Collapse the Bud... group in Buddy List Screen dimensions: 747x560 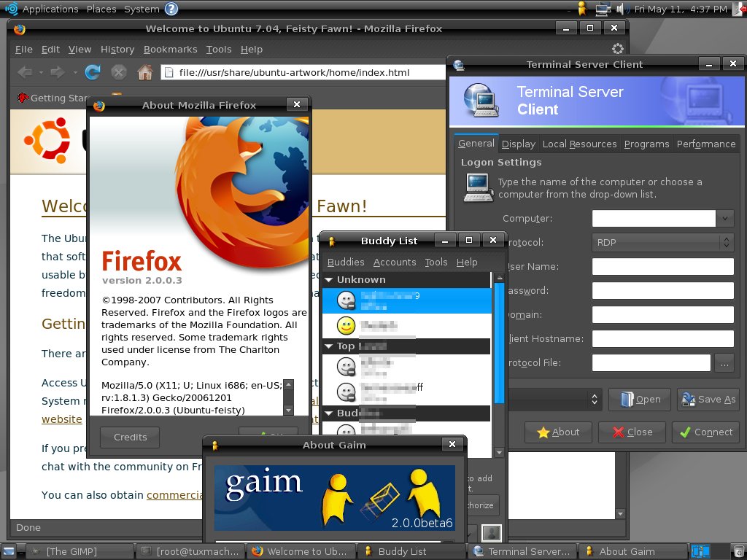click(x=329, y=413)
